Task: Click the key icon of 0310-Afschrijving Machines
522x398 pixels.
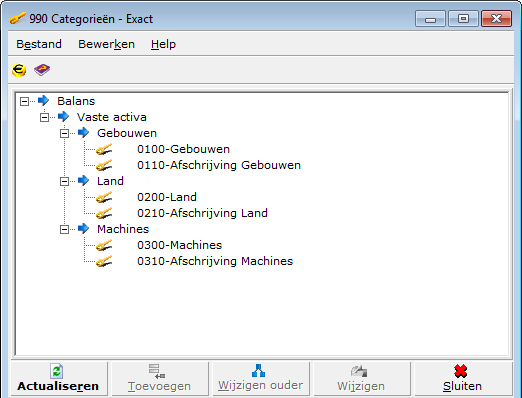Action: [x=104, y=261]
